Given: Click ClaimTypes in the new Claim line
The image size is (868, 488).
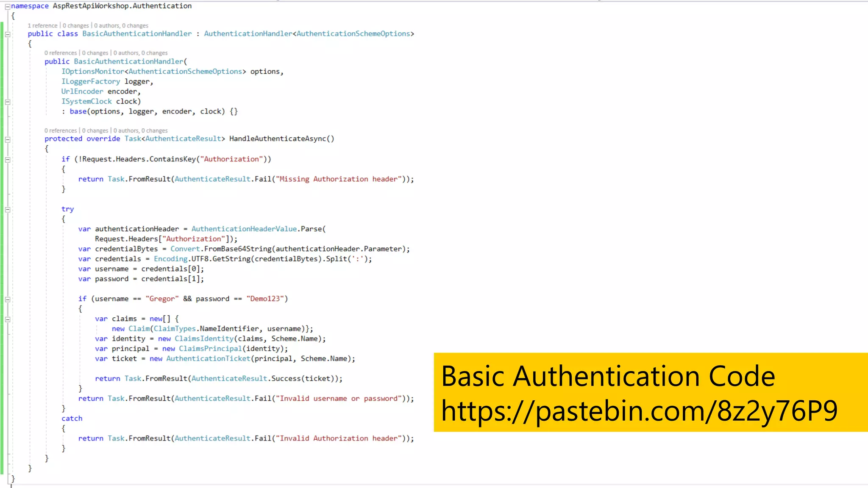Looking at the screenshot, I should pyautogui.click(x=175, y=329).
